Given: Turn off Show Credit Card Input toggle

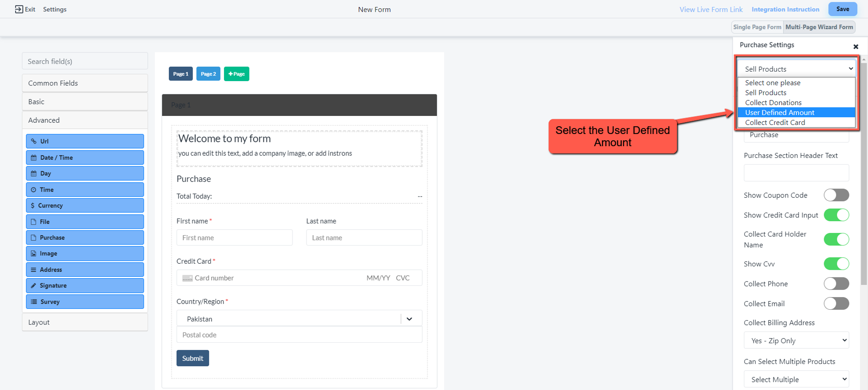Looking at the screenshot, I should click(836, 215).
